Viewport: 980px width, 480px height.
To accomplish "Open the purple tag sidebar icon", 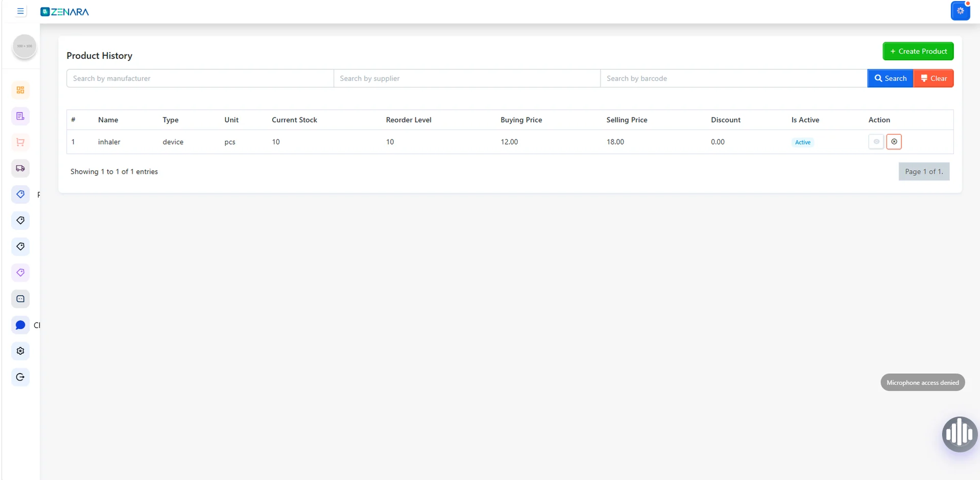I will (x=20, y=273).
